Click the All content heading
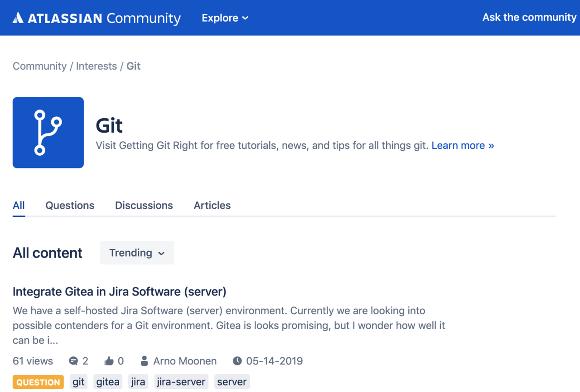 tap(48, 253)
